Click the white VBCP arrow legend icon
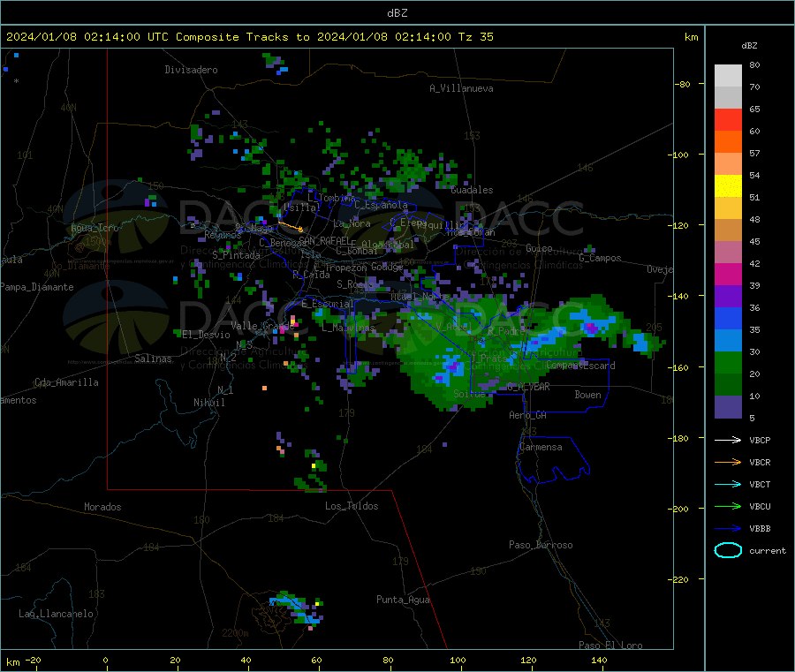This screenshot has height=672, width=795. point(728,440)
